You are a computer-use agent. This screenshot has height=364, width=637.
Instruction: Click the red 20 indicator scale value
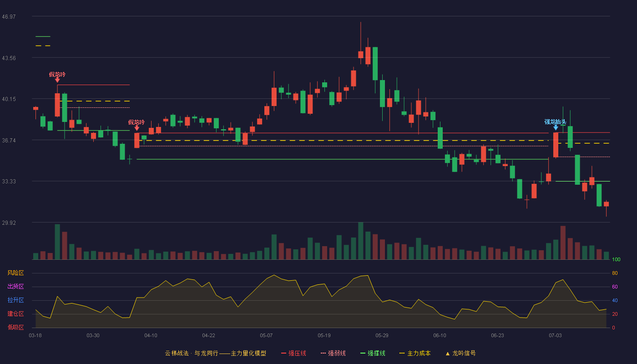coord(615,314)
